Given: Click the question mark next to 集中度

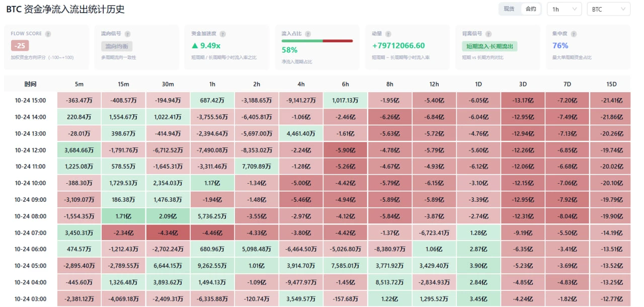Looking at the screenshot, I should [575, 34].
